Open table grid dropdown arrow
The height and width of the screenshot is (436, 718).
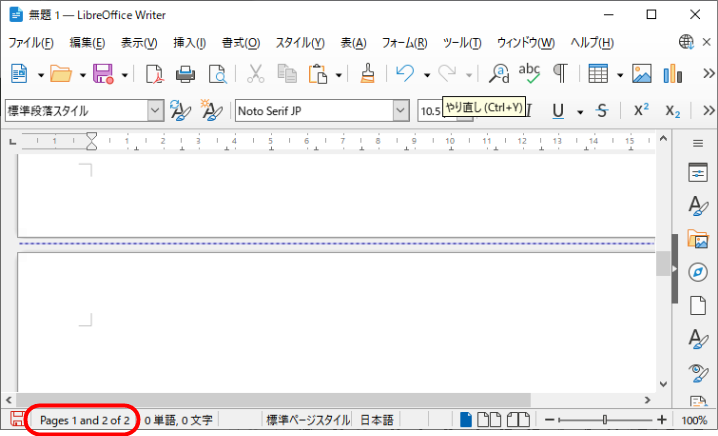(x=620, y=75)
